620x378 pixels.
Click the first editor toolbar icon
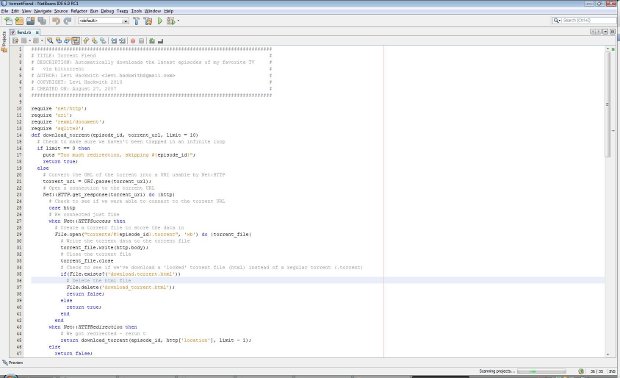pyautogui.click(x=15, y=41)
